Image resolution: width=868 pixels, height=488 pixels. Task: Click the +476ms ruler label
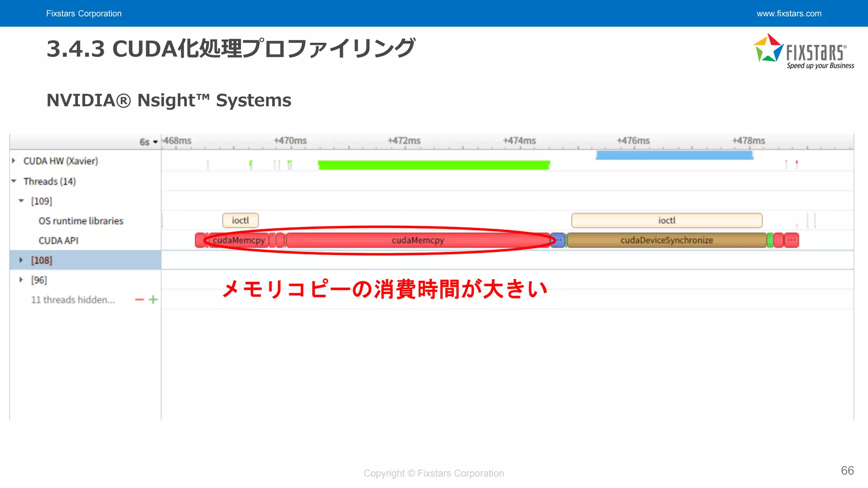point(633,141)
